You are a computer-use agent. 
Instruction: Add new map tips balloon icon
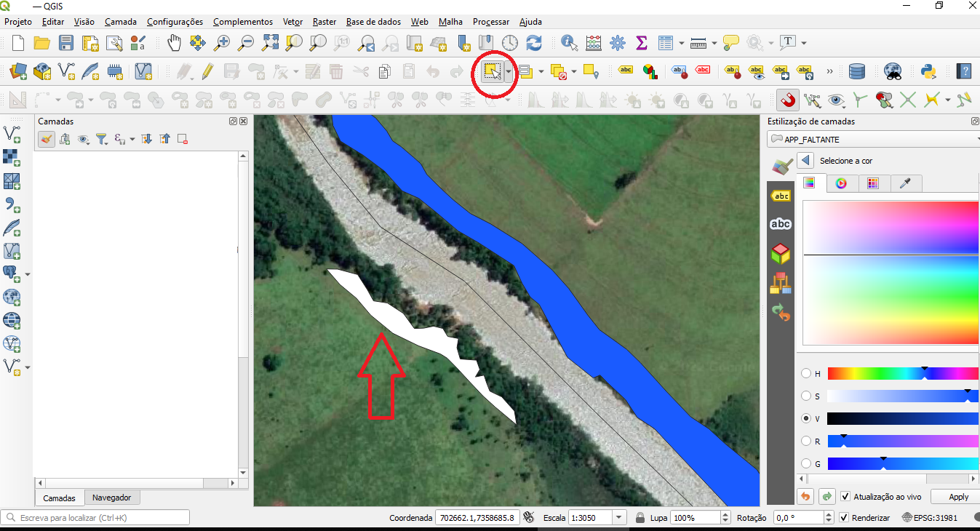click(730, 43)
